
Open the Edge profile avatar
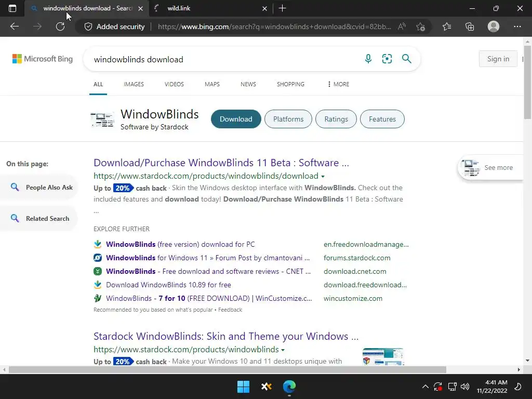click(494, 26)
